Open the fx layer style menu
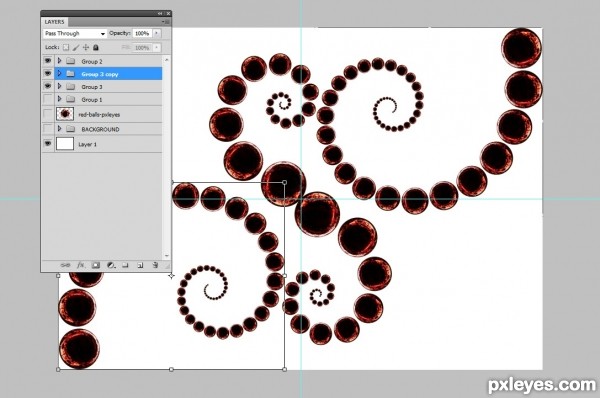Image resolution: width=600 pixels, height=398 pixels. pyautogui.click(x=81, y=265)
